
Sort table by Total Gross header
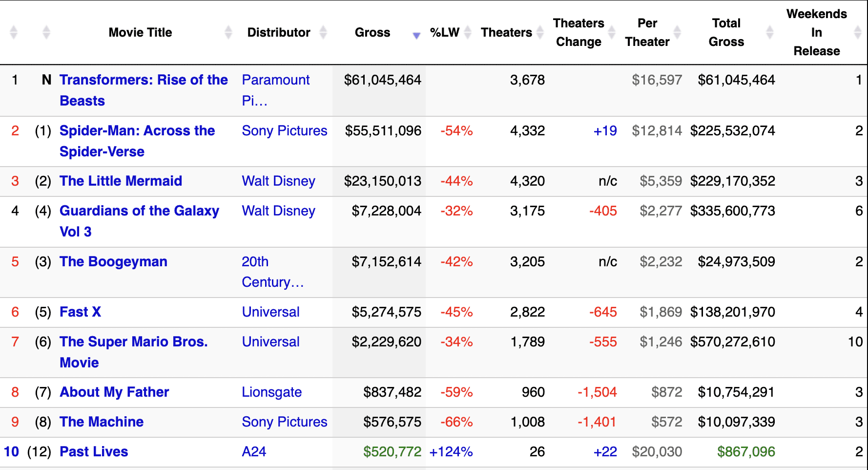726,32
